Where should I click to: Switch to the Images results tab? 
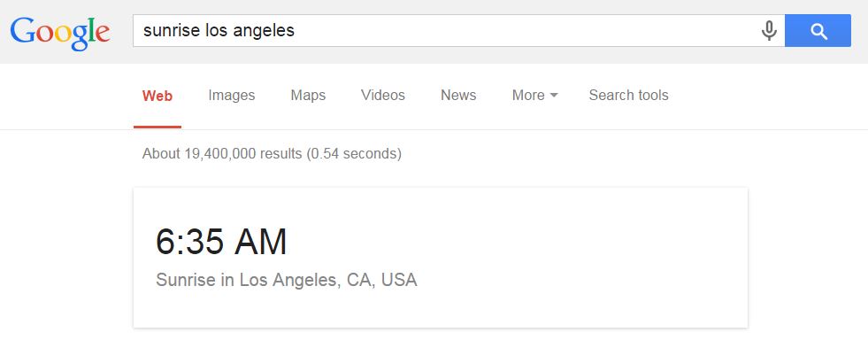[232, 96]
